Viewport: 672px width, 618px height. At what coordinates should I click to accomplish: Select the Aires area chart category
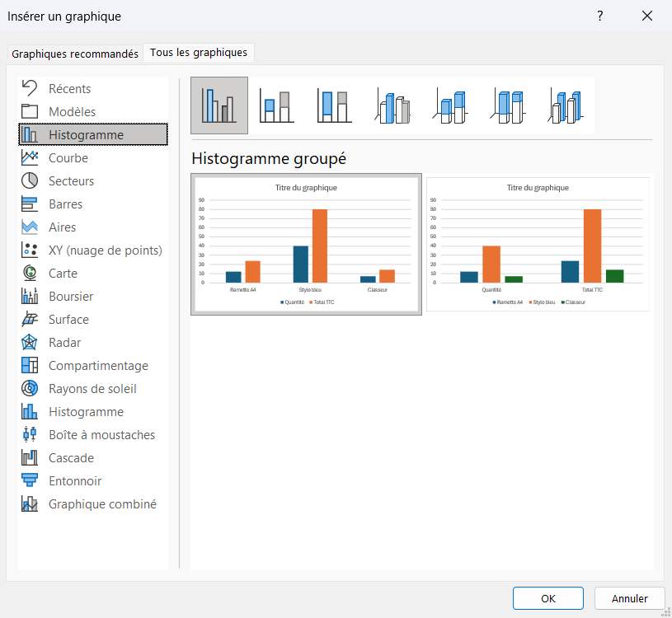tap(93, 227)
